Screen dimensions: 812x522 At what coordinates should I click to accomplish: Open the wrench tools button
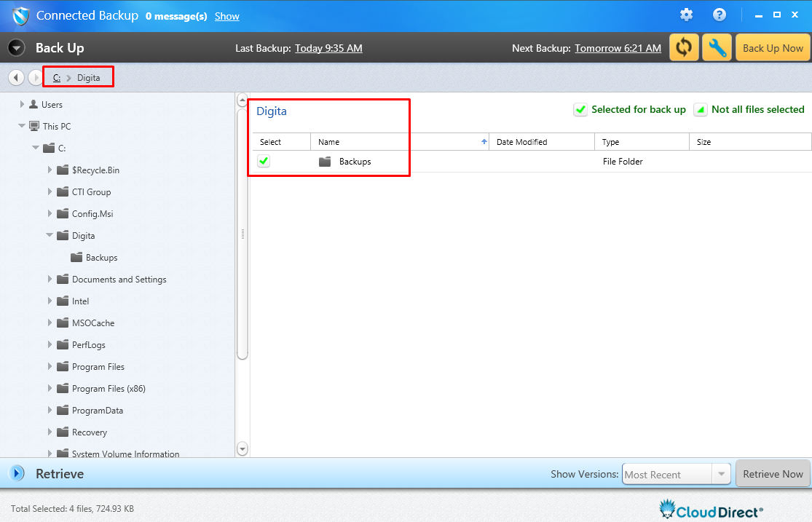point(717,48)
